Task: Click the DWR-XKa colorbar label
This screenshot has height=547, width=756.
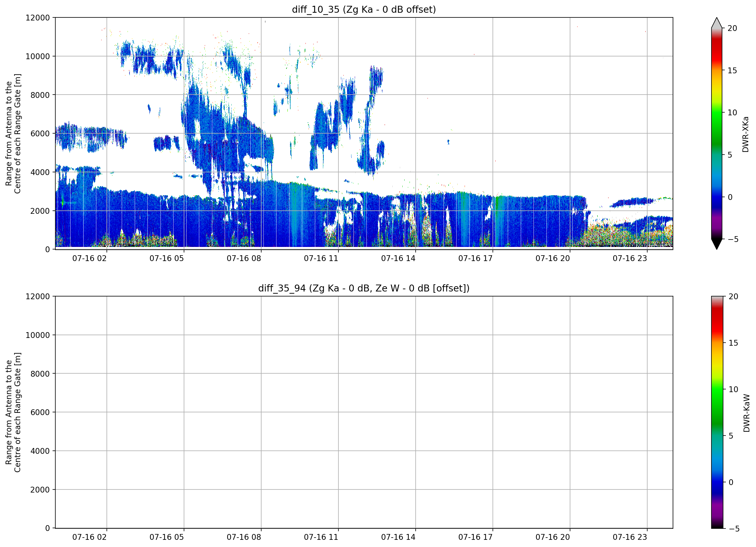Action: (746, 134)
